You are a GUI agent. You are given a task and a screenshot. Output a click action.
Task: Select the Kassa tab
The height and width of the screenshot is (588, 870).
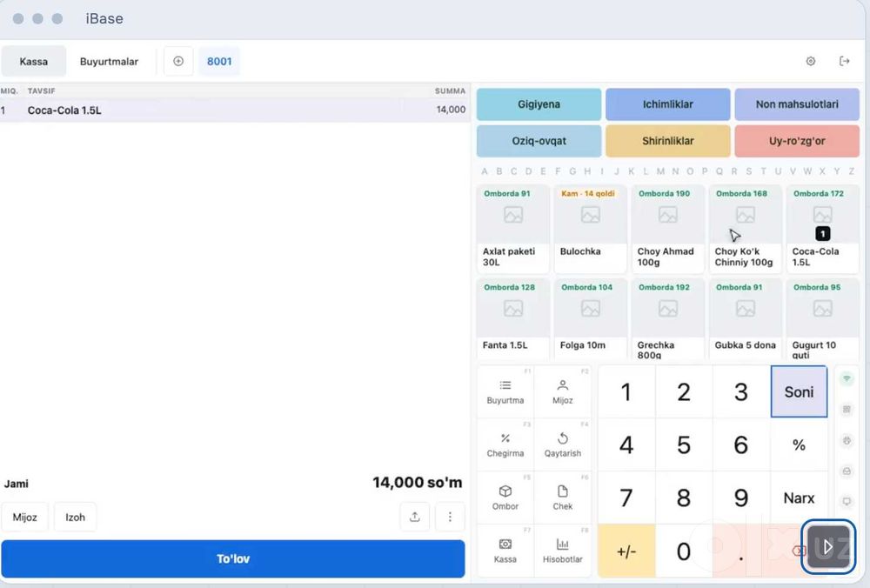[33, 61]
